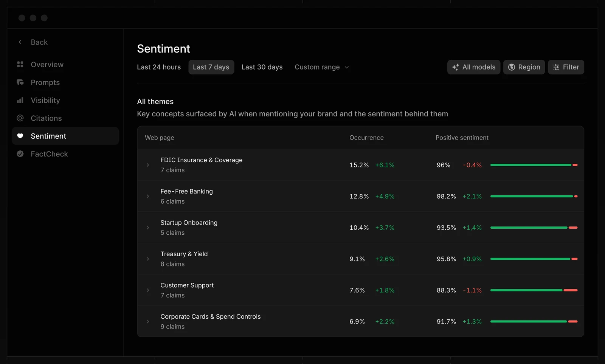Expand the Fee-Free Banking row
This screenshot has height=364, width=605.
tap(148, 196)
